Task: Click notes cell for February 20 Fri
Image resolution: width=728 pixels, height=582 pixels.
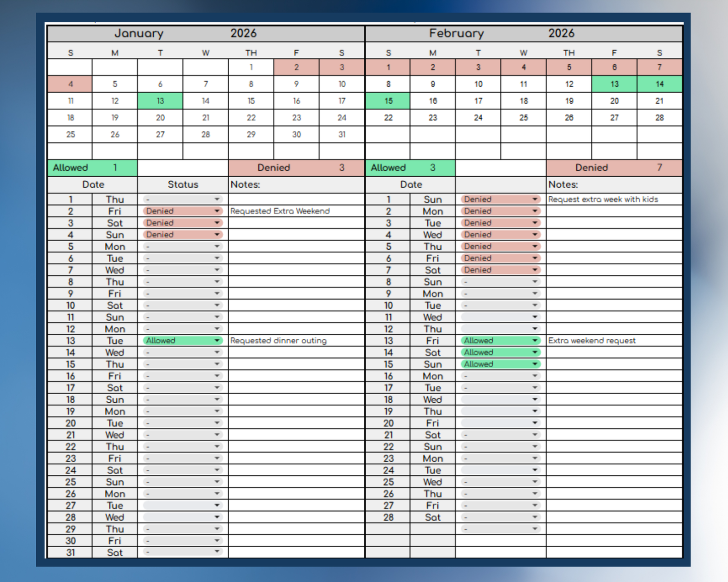Action: click(x=614, y=423)
